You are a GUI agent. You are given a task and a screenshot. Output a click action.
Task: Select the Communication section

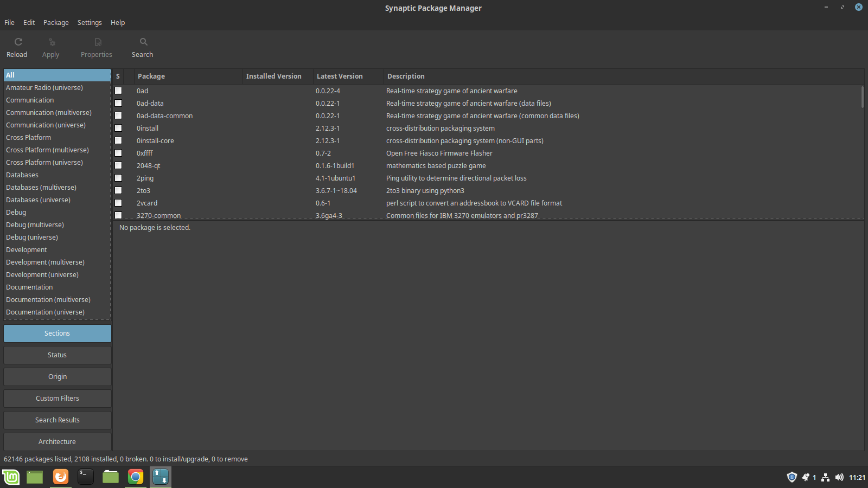pyautogui.click(x=58, y=100)
